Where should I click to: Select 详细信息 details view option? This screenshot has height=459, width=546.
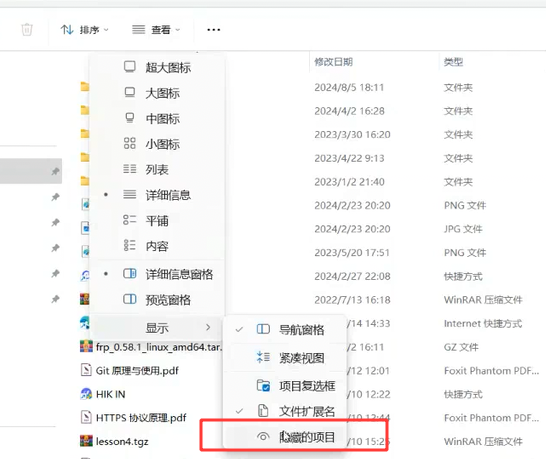(x=157, y=195)
